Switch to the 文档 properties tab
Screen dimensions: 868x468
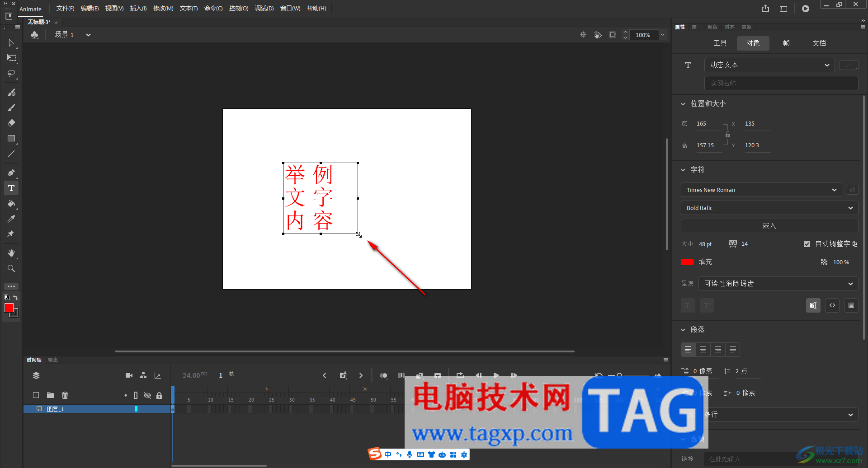pyautogui.click(x=819, y=43)
